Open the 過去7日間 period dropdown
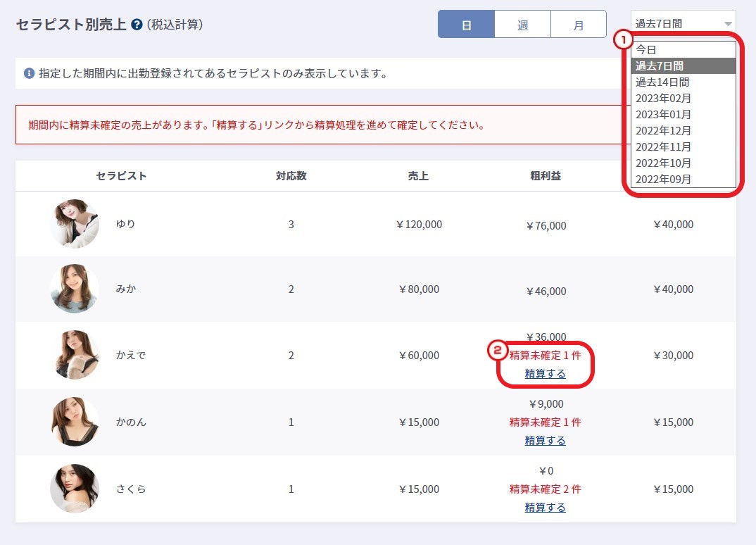This screenshot has height=545, width=756. pos(683,24)
